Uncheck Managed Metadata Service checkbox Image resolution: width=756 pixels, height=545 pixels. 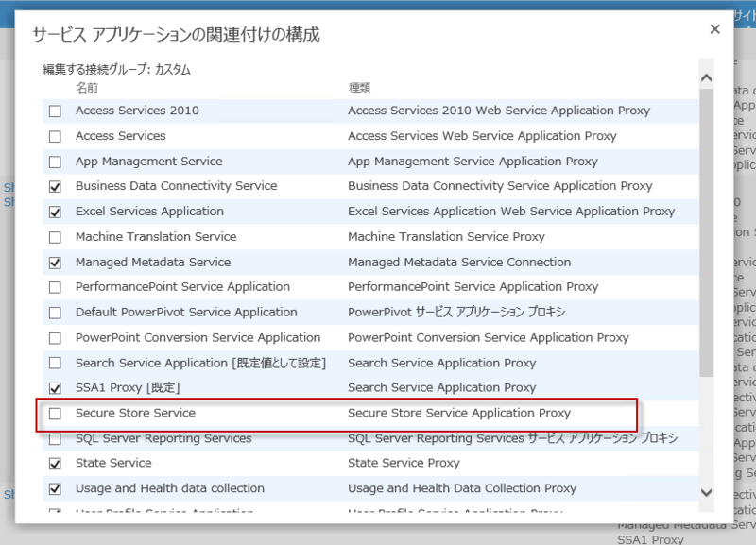55,263
